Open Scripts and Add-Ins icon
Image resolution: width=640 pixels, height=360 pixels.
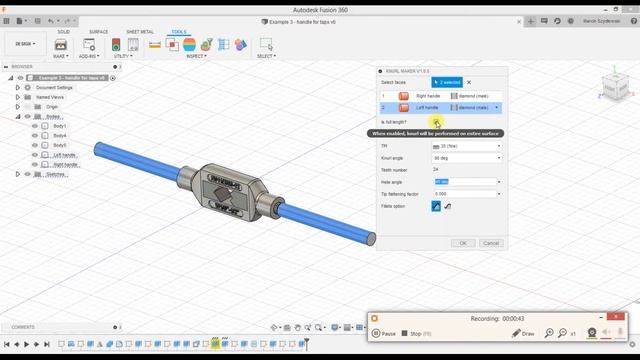pyautogui.click(x=89, y=44)
